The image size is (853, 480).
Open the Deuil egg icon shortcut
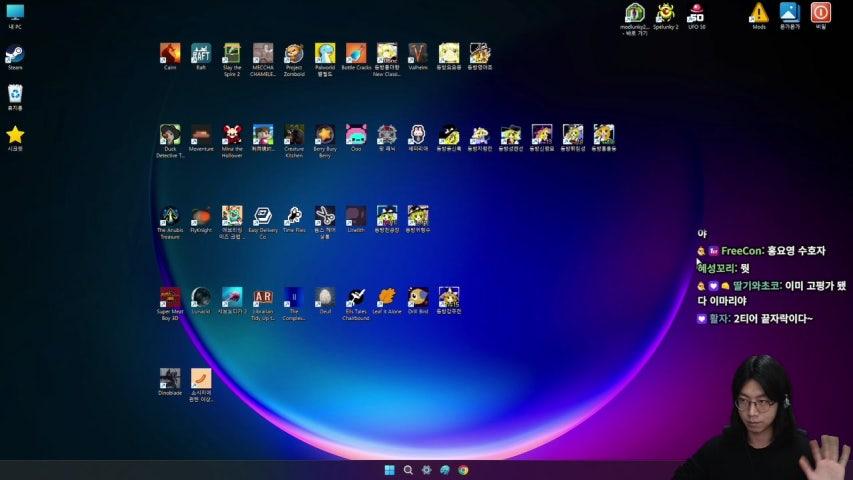tap(325, 299)
